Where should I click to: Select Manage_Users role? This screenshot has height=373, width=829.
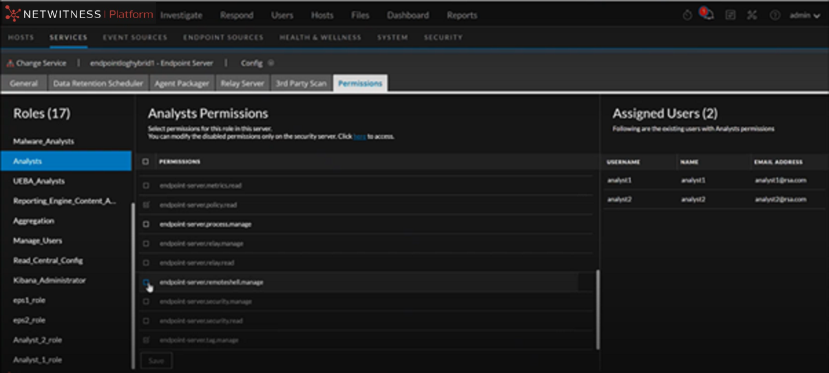pos(38,240)
